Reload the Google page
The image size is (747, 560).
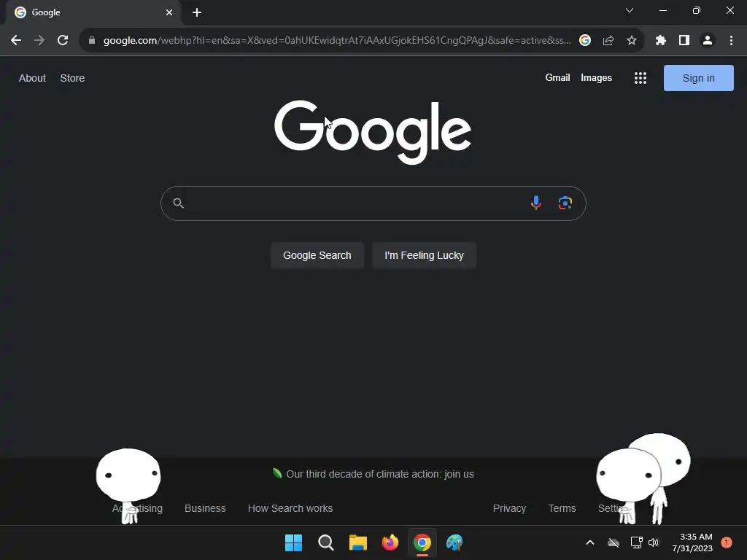pos(63,41)
